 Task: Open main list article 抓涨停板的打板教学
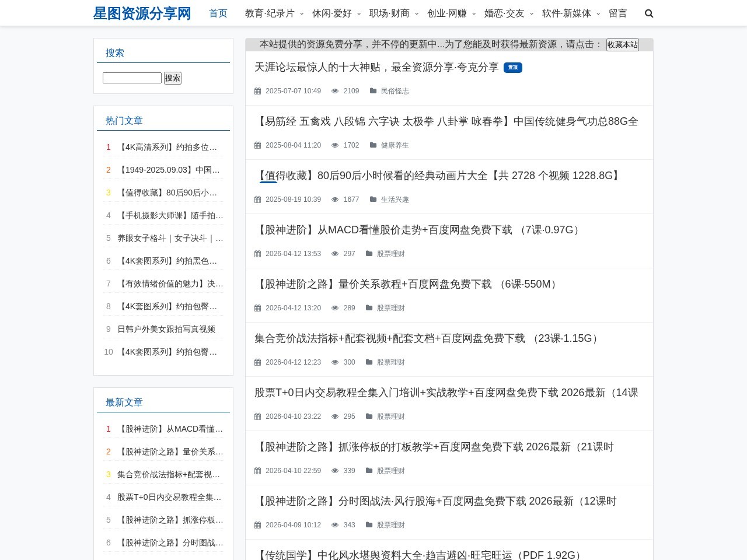[x=434, y=447]
